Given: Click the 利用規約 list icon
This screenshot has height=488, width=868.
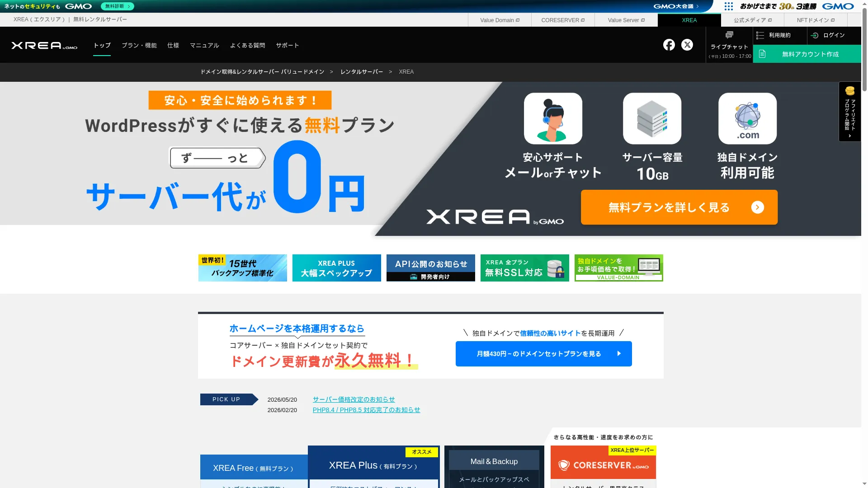Looking at the screenshot, I should pyautogui.click(x=760, y=35).
